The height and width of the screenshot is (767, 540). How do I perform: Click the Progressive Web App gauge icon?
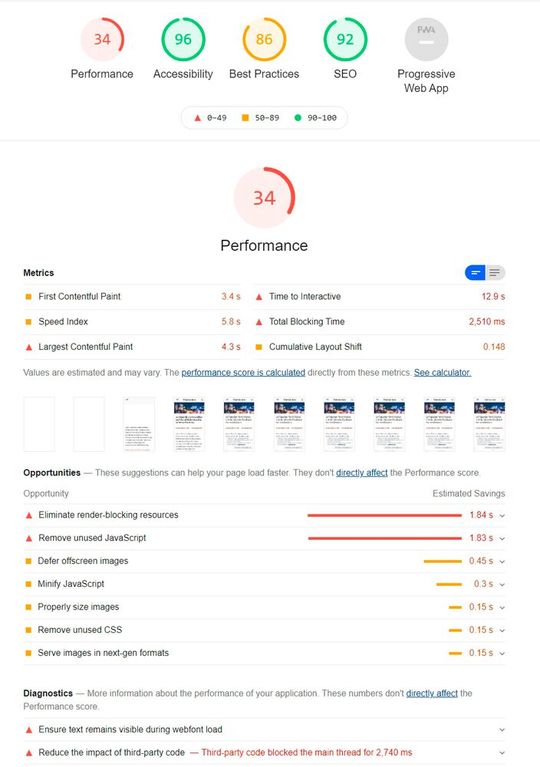(x=426, y=39)
